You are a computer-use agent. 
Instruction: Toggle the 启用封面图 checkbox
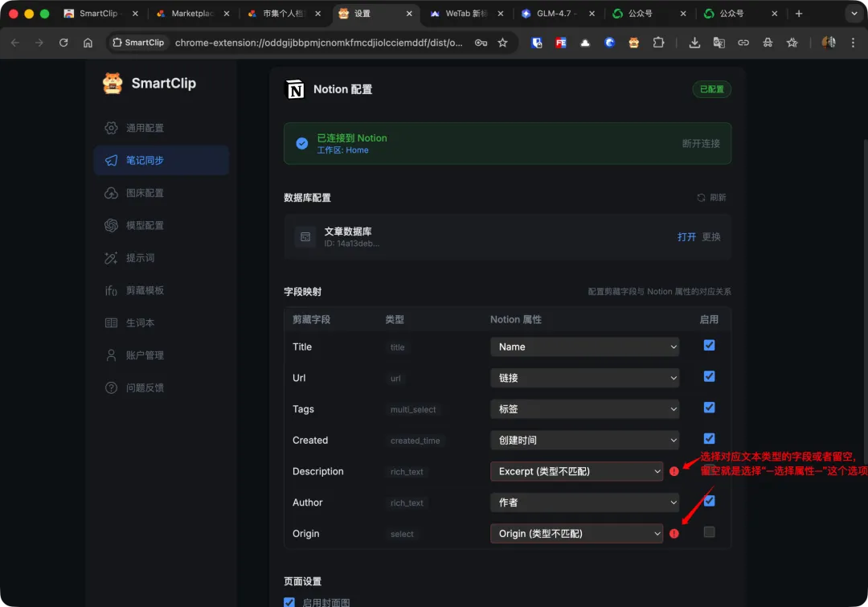coord(289,602)
